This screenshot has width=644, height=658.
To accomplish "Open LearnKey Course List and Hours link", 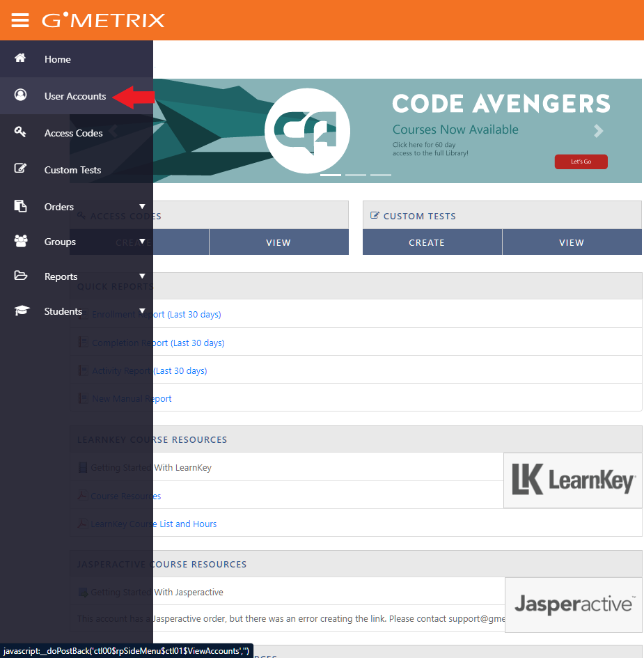I will coord(154,524).
